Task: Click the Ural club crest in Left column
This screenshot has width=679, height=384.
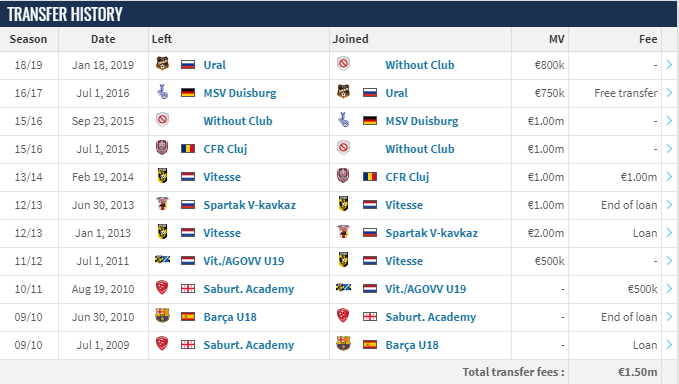Action: pos(162,64)
